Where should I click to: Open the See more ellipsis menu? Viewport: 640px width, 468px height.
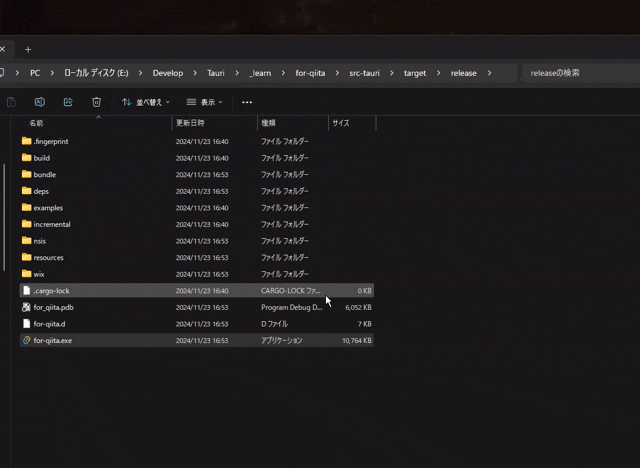(247, 102)
